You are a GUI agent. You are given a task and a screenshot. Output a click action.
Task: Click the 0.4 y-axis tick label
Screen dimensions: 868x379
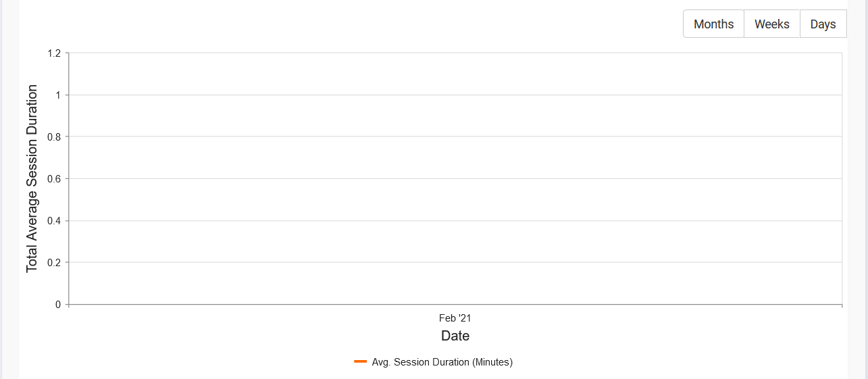[54, 221]
